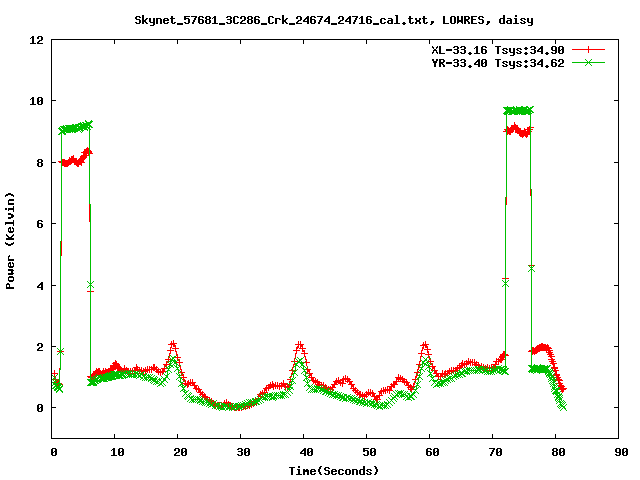This screenshot has height=480, width=640.
Task: Click y-axis tick label 8
Action: (x=40, y=163)
